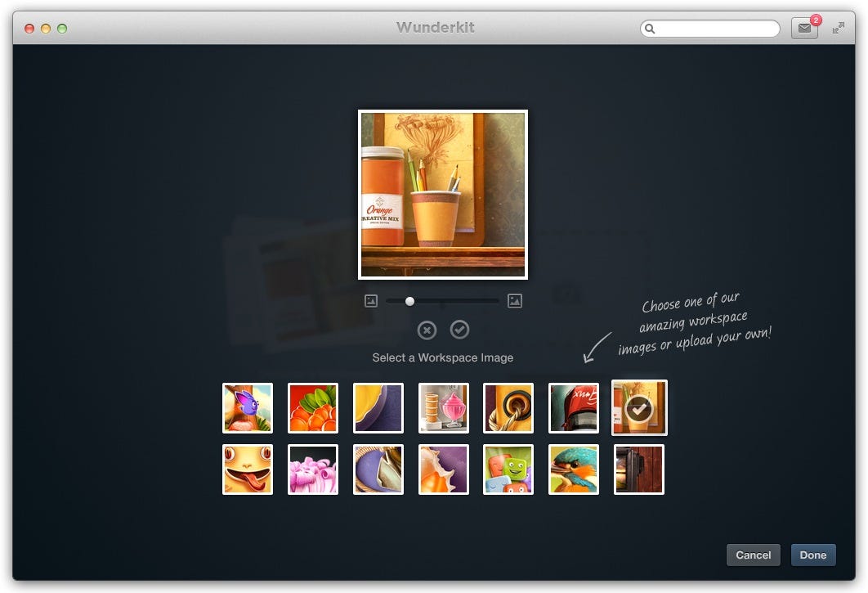The width and height of the screenshot is (868, 593).
Task: Choose the pink ice cream sundae thumbnail
Action: pyautogui.click(x=444, y=408)
